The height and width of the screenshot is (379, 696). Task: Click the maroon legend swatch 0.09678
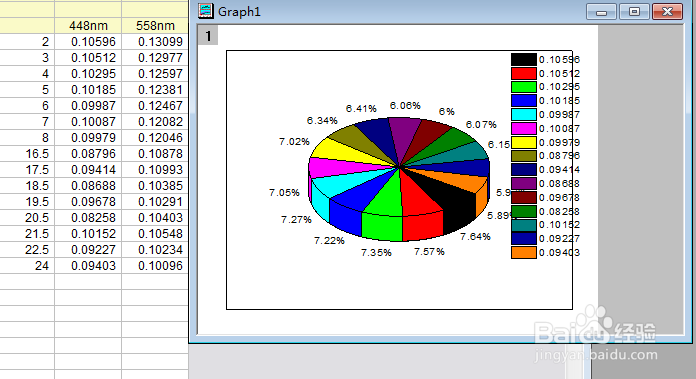click(524, 197)
